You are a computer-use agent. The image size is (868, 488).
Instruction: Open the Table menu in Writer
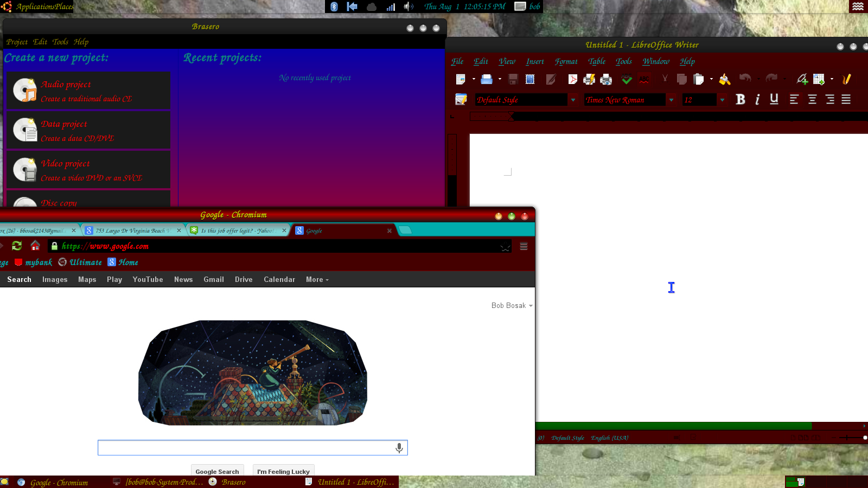597,61
